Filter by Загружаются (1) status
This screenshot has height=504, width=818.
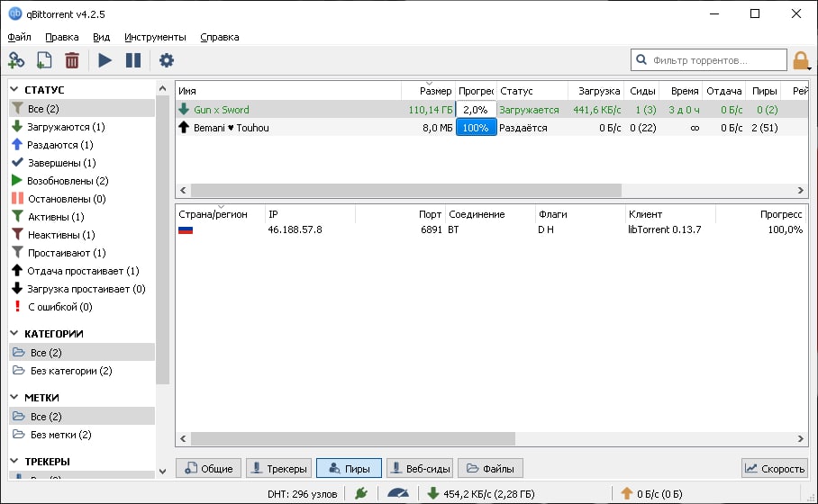pyautogui.click(x=82, y=127)
